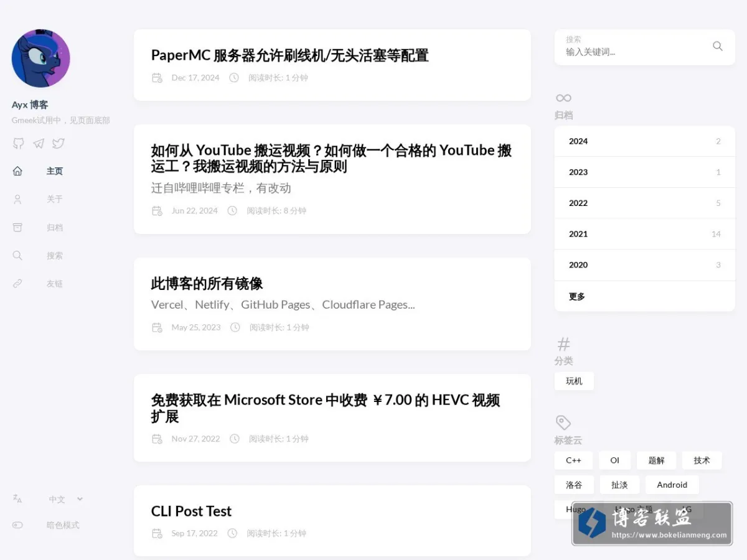The image size is (747, 560).
Task: Click the clock icon in CLI Post Test card
Action: tap(232, 533)
